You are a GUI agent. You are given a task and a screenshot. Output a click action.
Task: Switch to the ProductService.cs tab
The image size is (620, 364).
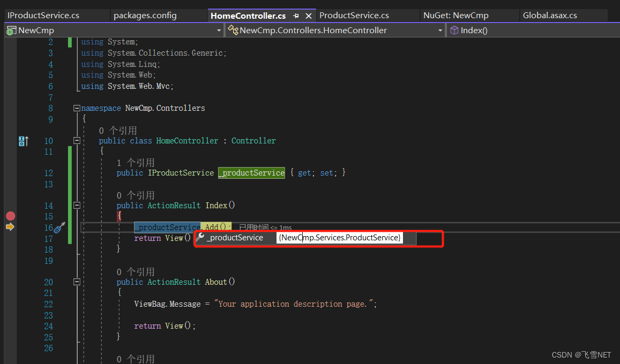coord(355,15)
